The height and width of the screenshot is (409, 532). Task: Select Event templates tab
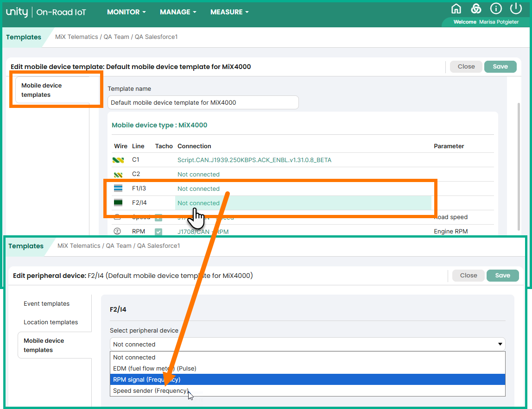click(46, 304)
